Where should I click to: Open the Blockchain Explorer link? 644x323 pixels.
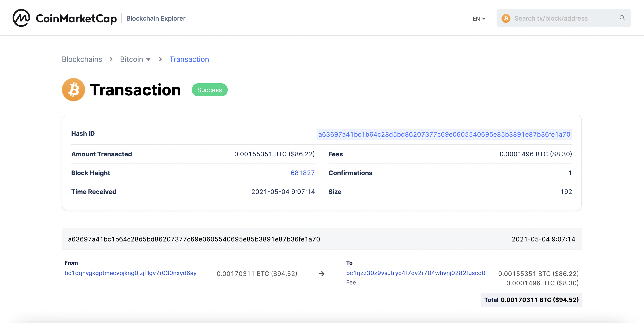156,18
